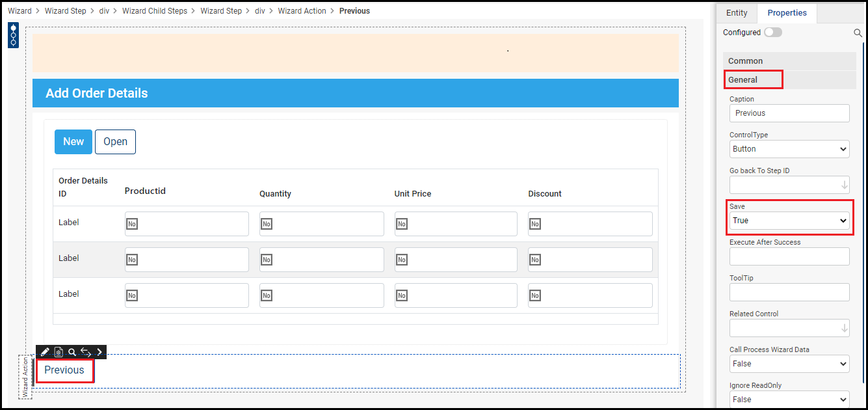868x410 pixels.
Task: Focus the Execute After Success field
Action: click(789, 256)
